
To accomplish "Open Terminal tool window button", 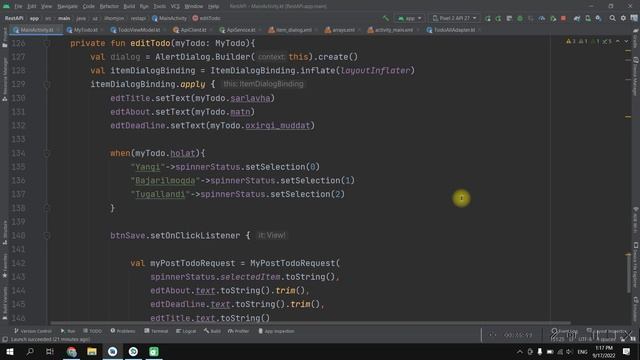I will point(156,331).
